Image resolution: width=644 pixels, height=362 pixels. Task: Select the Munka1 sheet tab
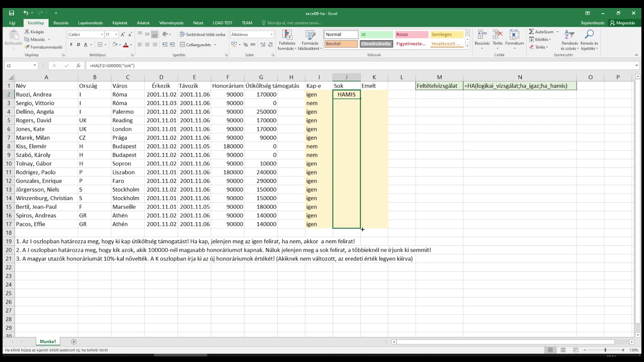pyautogui.click(x=48, y=341)
